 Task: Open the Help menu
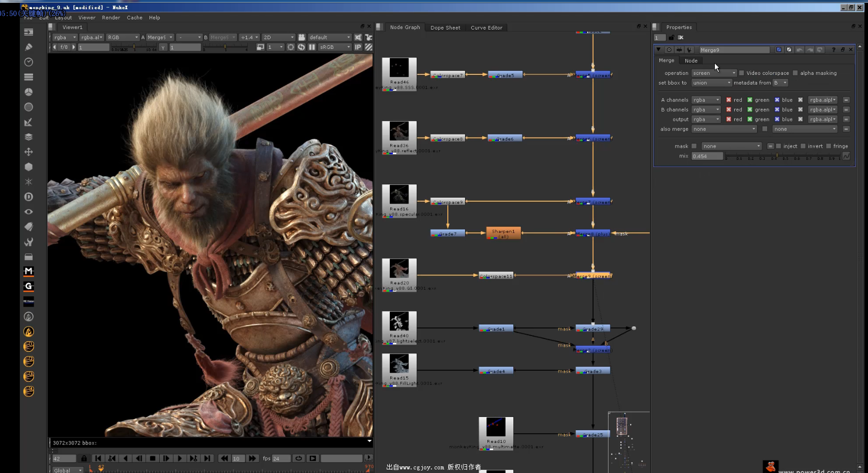tap(154, 17)
